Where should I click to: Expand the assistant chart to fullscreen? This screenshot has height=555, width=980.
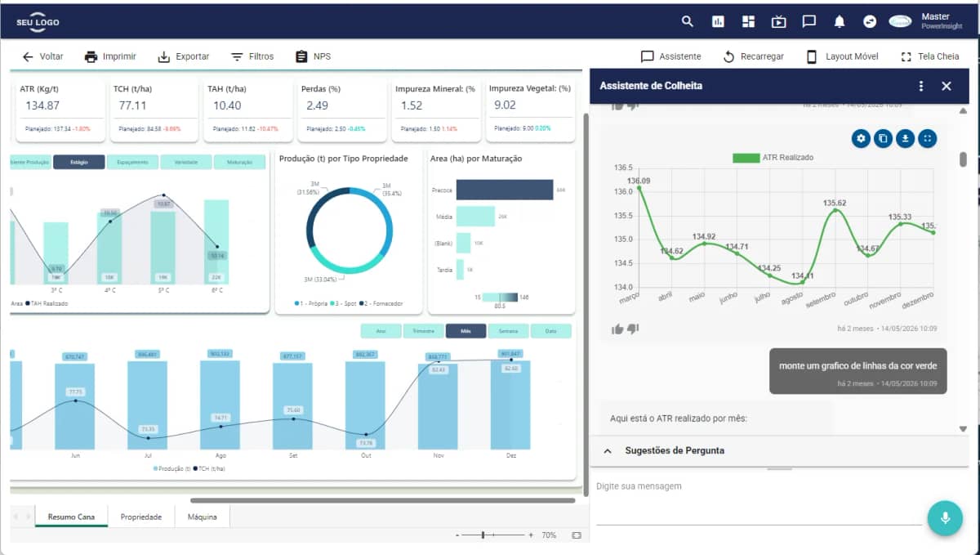pos(927,138)
